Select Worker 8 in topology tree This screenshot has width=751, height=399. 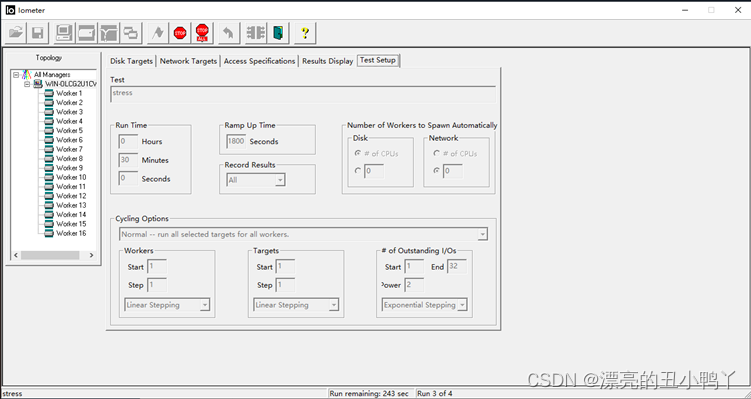[x=69, y=159]
